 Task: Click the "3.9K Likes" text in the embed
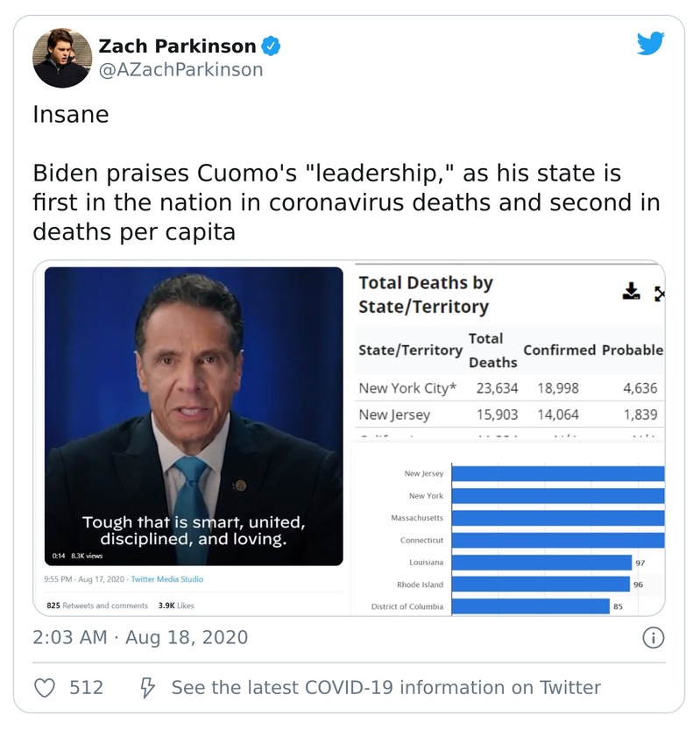176,606
